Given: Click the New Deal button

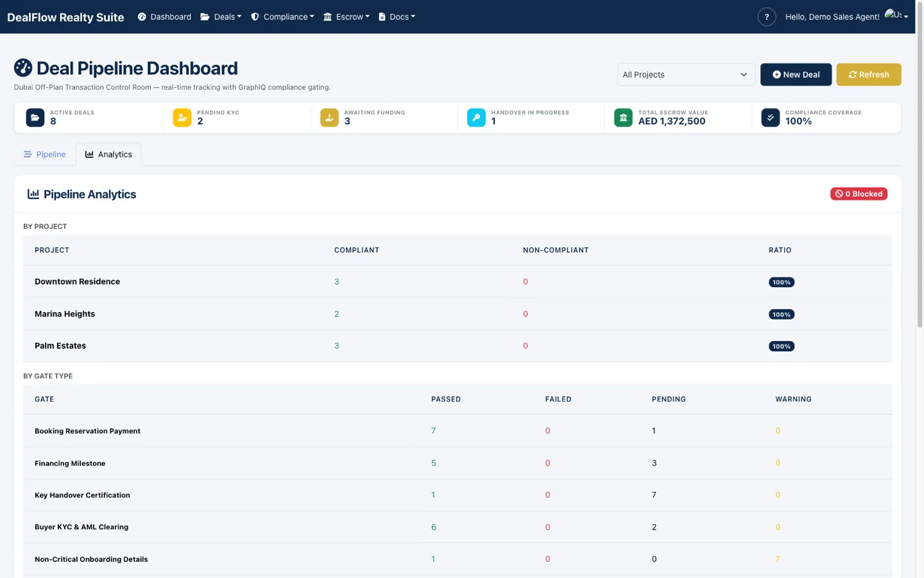Looking at the screenshot, I should [796, 74].
